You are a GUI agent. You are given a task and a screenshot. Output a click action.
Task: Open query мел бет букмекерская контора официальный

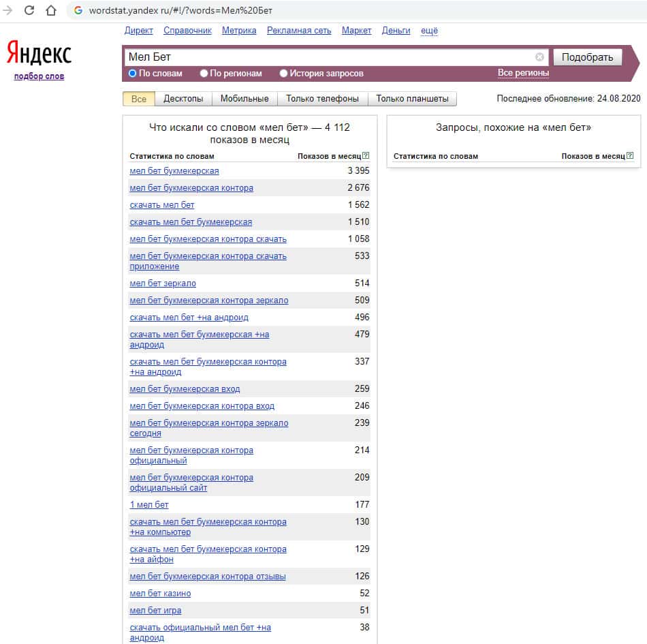point(191,455)
